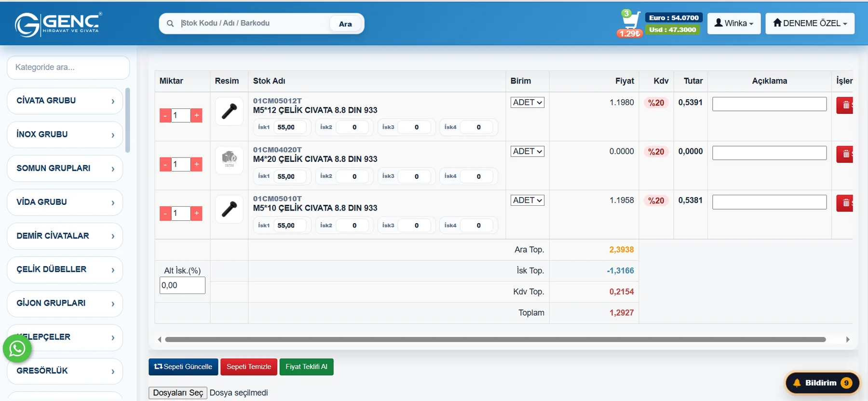
Task: Decrease quantity of M5*12 bolt
Action: point(165,116)
